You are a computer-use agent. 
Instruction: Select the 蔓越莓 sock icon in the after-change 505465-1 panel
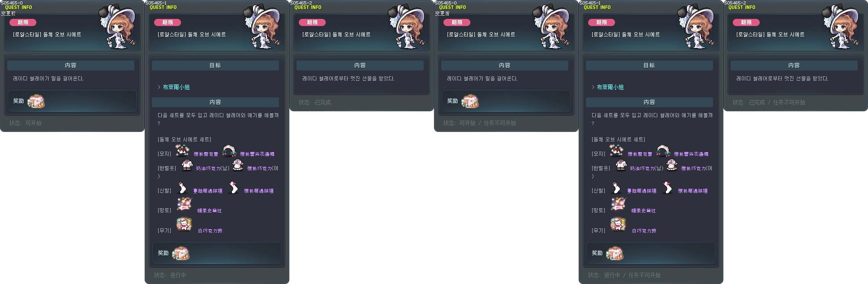(x=616, y=187)
